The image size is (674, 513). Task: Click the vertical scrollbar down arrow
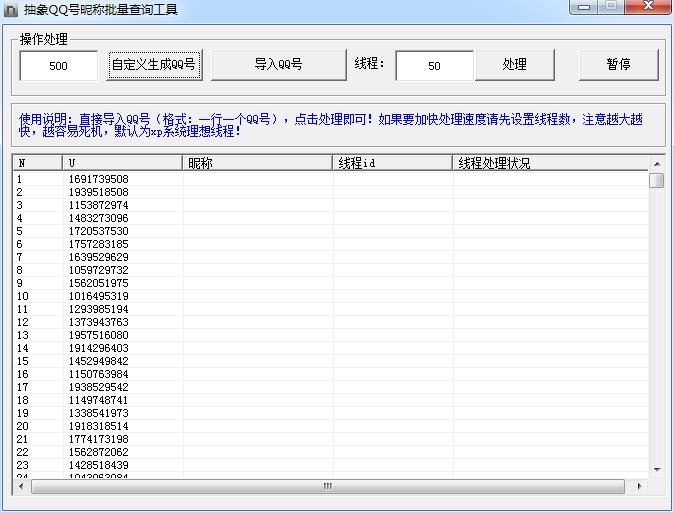pyautogui.click(x=657, y=469)
